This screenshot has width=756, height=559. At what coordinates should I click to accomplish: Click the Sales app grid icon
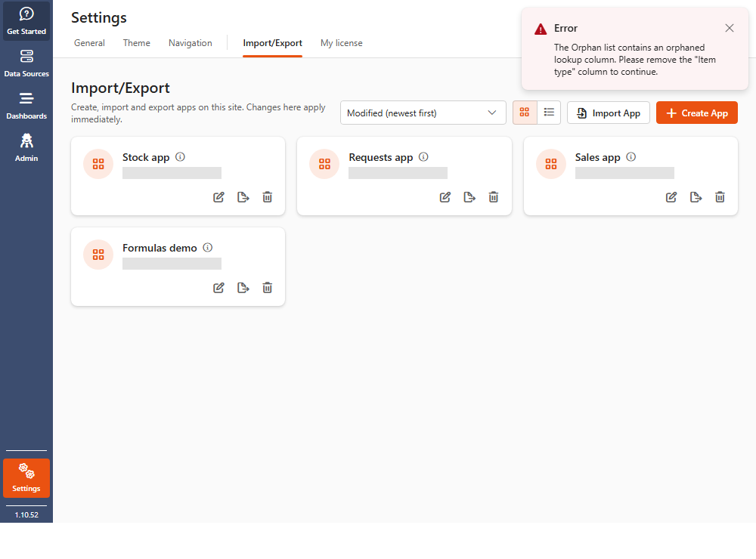(x=551, y=164)
